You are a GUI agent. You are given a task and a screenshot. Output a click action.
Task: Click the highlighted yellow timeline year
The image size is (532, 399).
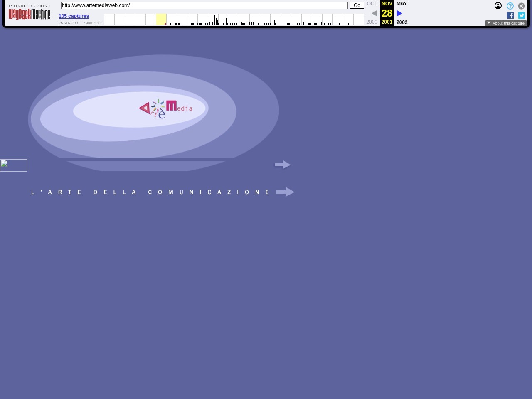(x=161, y=19)
